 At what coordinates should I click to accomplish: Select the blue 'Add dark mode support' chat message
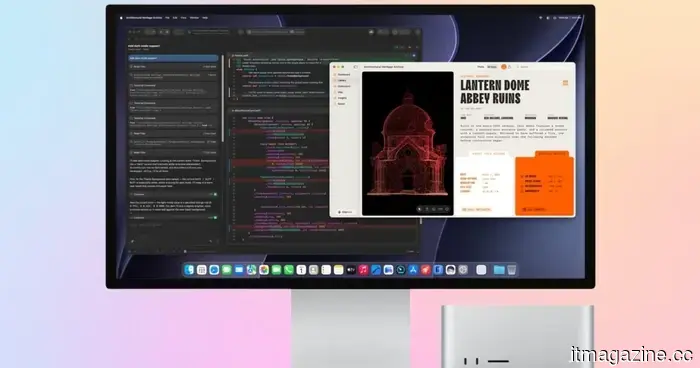pos(173,58)
